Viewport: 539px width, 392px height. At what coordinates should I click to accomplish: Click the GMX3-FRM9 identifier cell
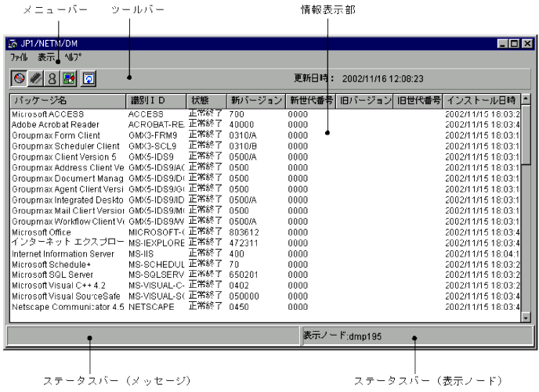coord(153,135)
